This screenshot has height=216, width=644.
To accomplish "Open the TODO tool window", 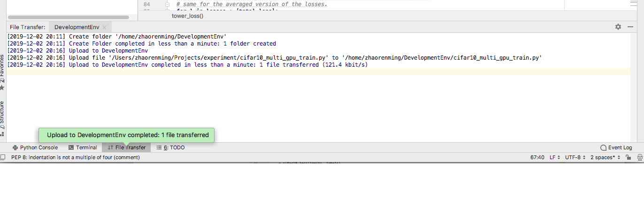I will [170, 147].
